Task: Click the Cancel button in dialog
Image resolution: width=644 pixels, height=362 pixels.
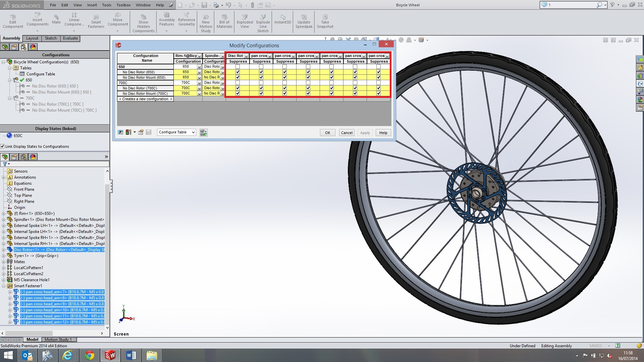Action: tap(346, 133)
